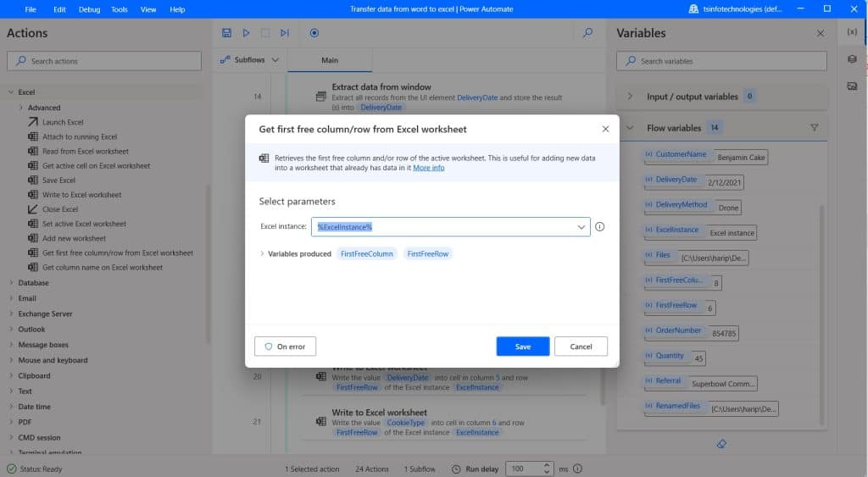Collapse the Excel actions group

(x=10, y=92)
